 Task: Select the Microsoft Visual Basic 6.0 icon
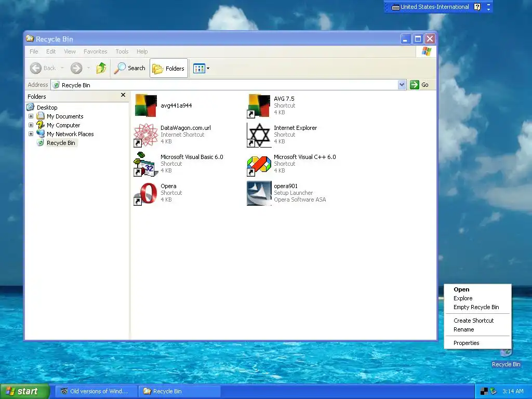[146, 164]
